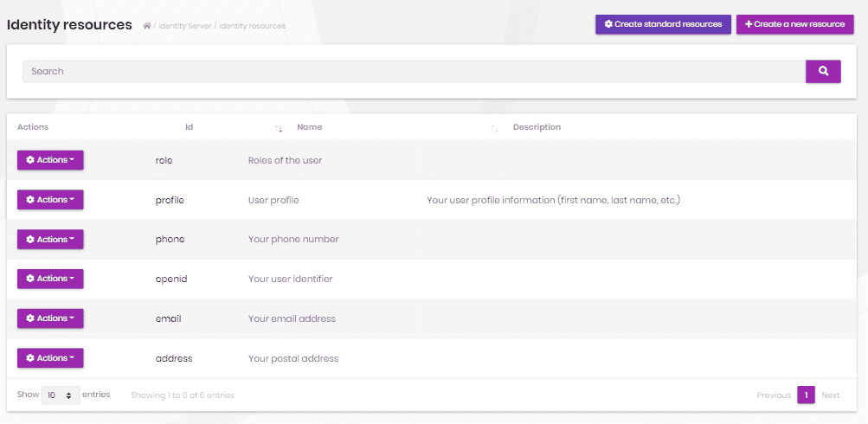Click the Name column sort arrows
The height and width of the screenshot is (424, 868).
(x=494, y=128)
